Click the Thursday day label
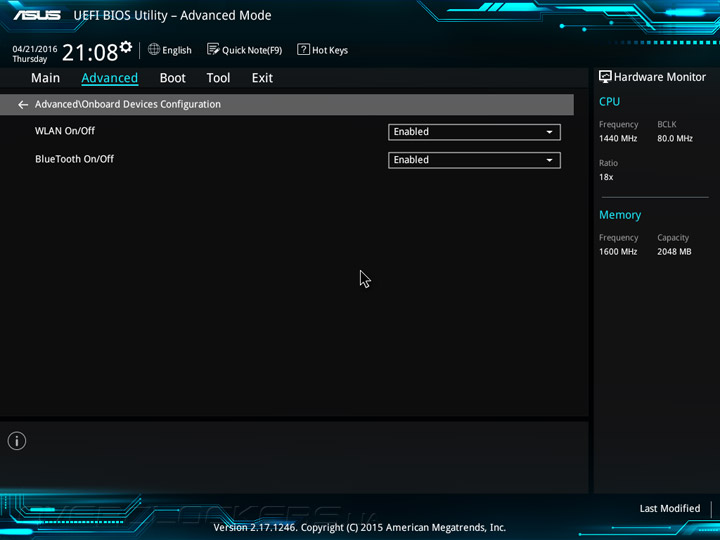Screen dimensions: 720x540 pyautogui.click(x=29, y=59)
